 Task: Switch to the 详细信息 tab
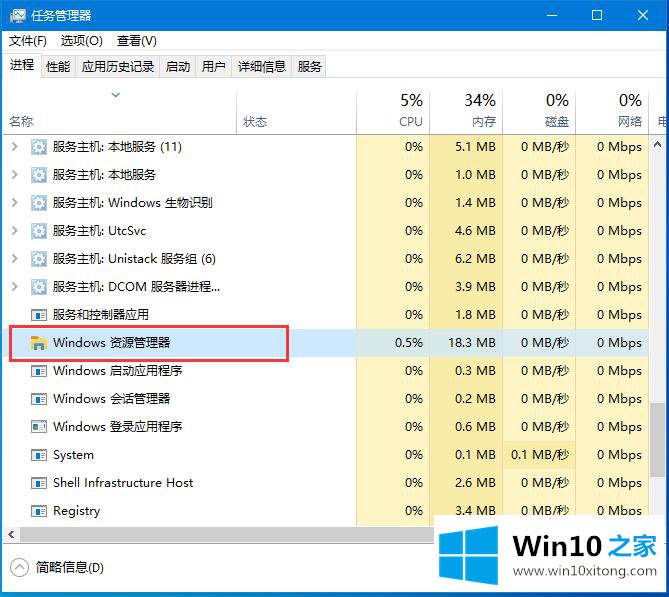pyautogui.click(x=262, y=67)
